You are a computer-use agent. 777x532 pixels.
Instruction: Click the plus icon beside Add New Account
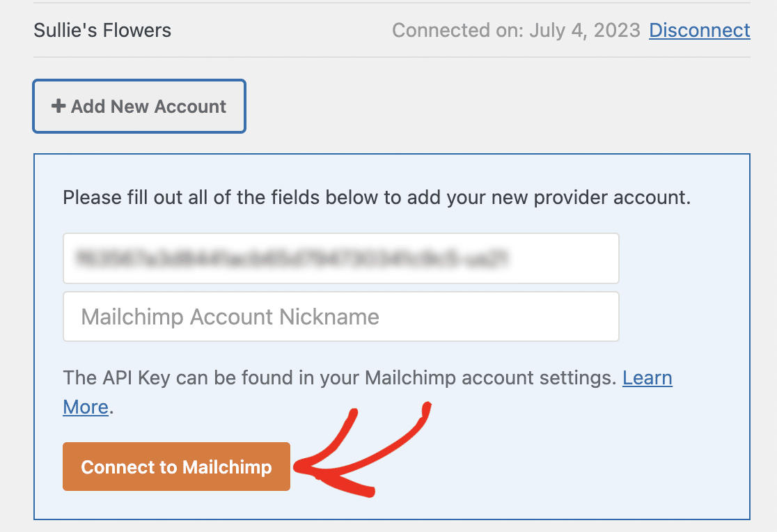[58, 107]
